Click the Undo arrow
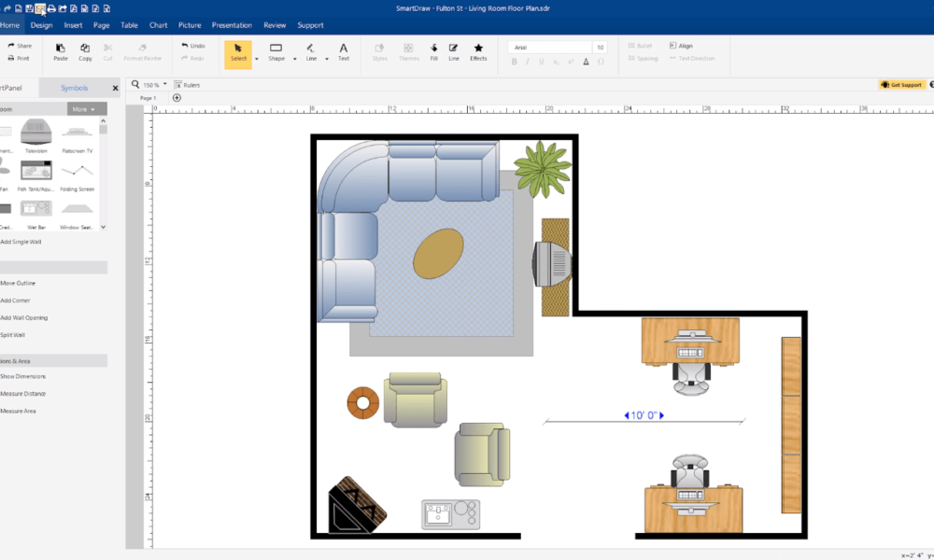 (x=193, y=46)
